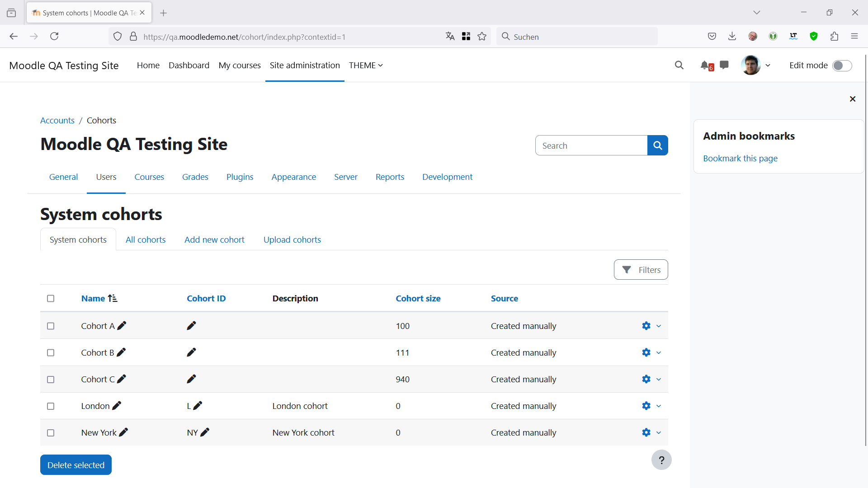Open the gear actions for Cohort B

click(646, 352)
